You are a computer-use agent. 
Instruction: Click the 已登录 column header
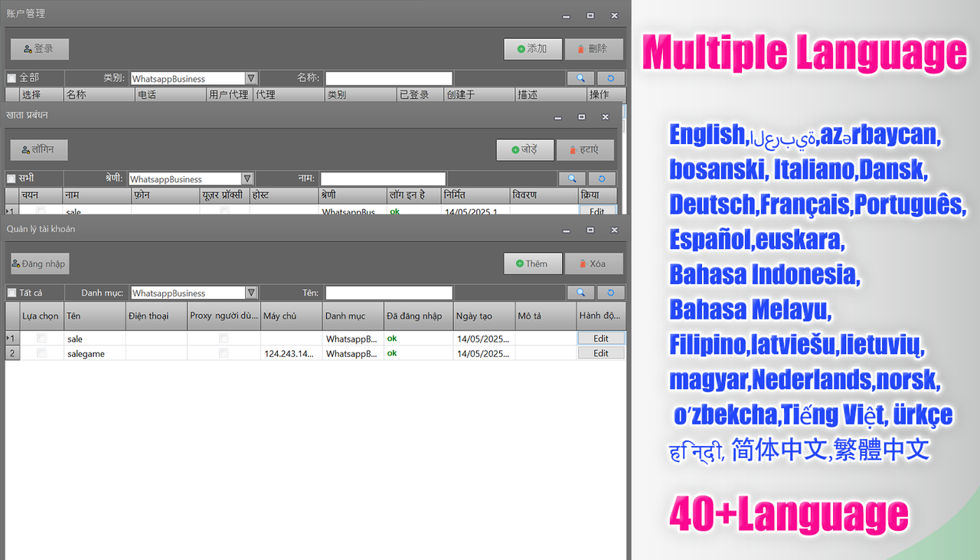(420, 94)
